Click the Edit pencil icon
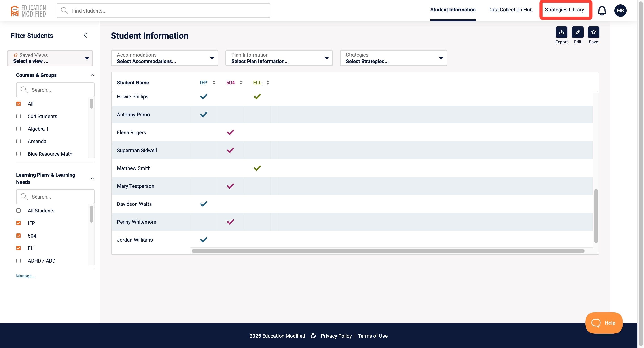The height and width of the screenshot is (348, 644). (578, 32)
